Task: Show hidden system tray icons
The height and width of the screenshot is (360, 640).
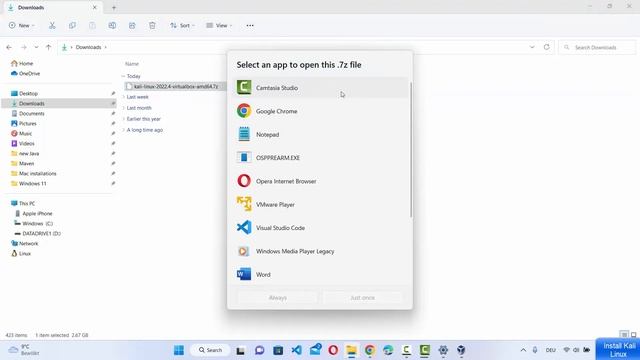Action: pos(523,350)
